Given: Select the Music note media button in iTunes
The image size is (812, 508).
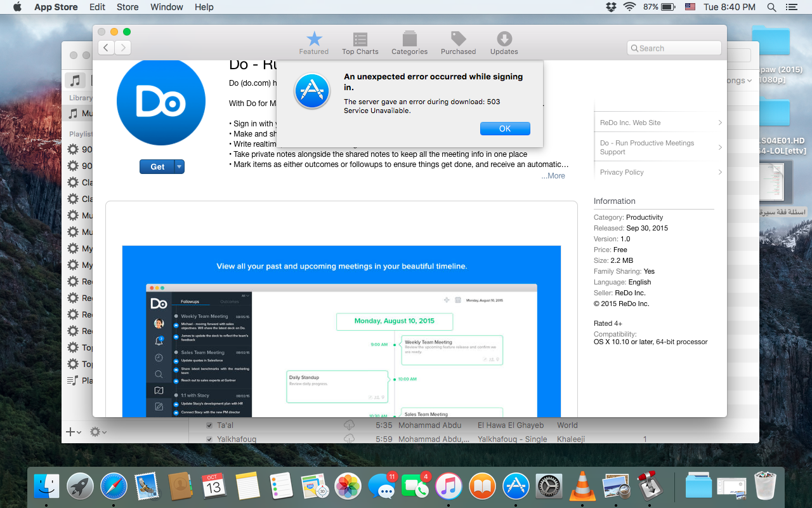Looking at the screenshot, I should click(75, 80).
